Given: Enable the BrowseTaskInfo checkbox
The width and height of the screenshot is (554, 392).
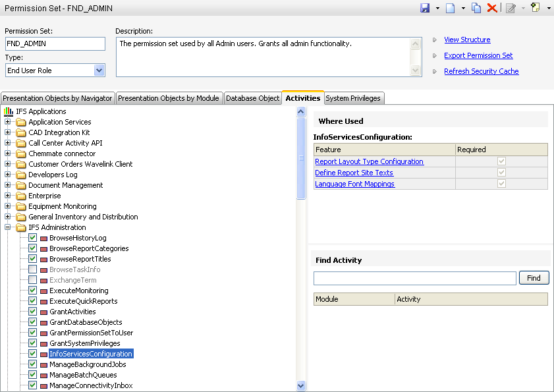Looking at the screenshot, I should point(32,269).
